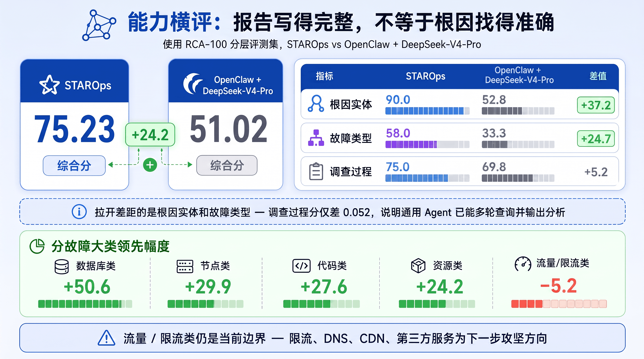644x359 pixels.
Task: Click the 调查过程 row label
Action: (351, 172)
